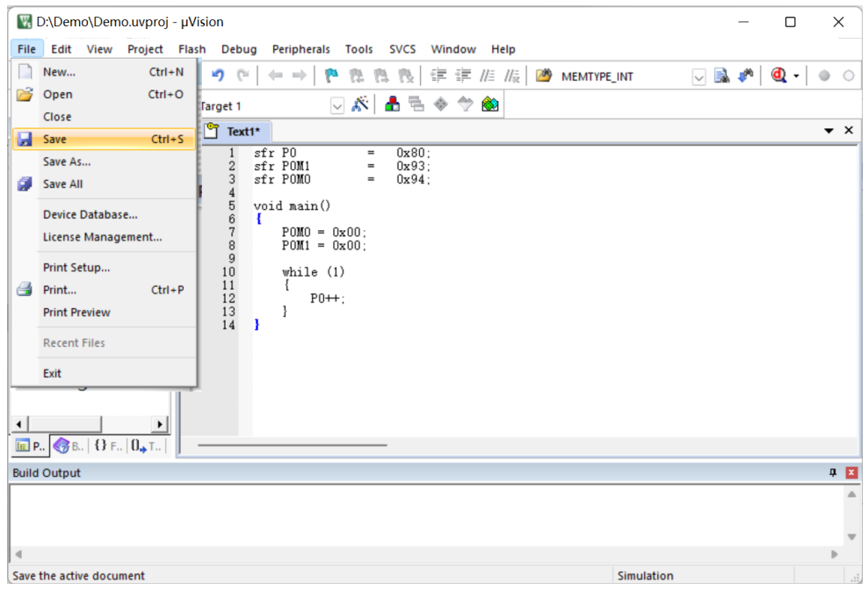868x590 pixels.
Task: Choose Save As... from File menu
Action: click(67, 162)
